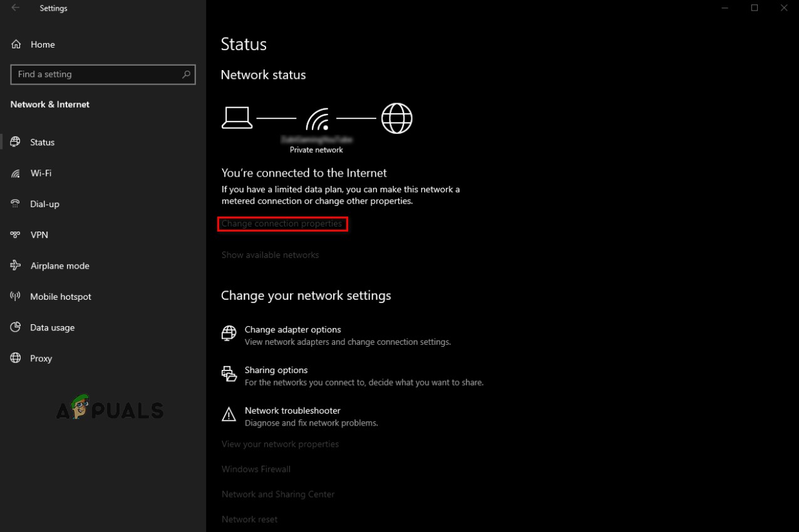Click the Change adapter options globe icon
The image size is (799, 532).
pos(229,333)
